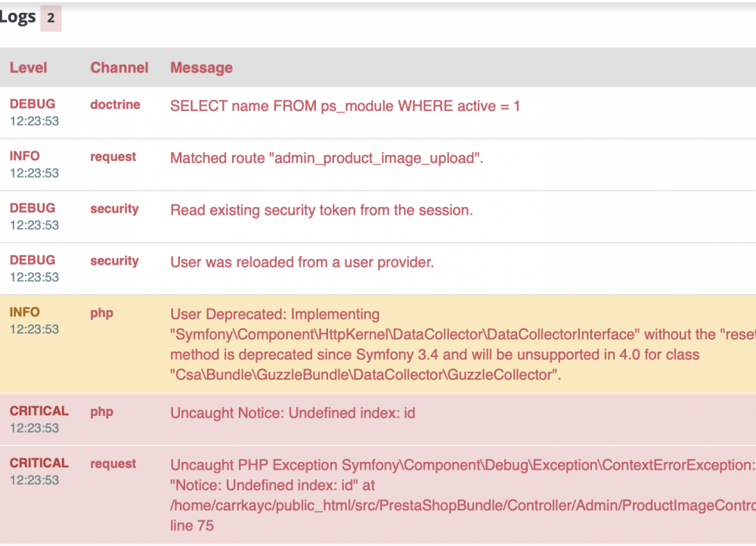Screen dimensions: 756x546
Task: Select the doctrine channel label
Action: coord(115,105)
